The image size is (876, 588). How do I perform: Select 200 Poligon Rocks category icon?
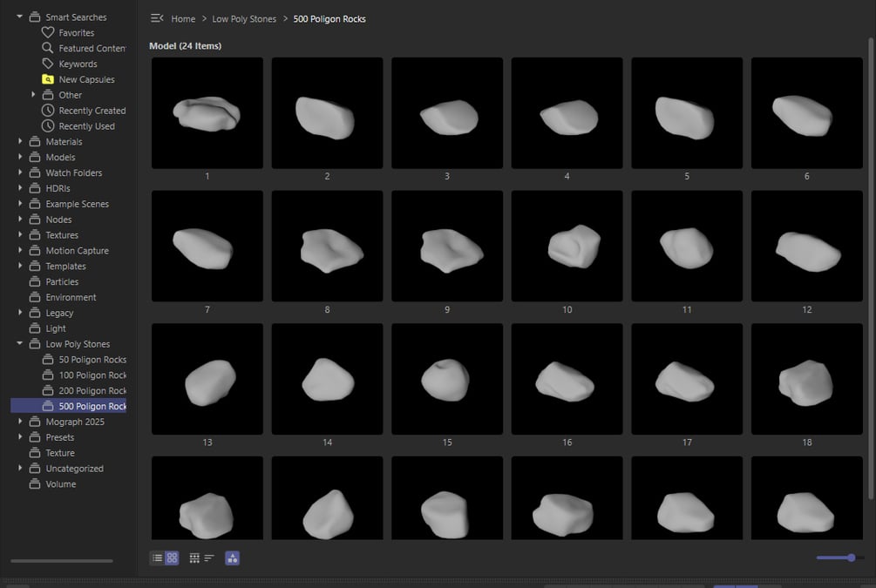pyautogui.click(x=48, y=391)
